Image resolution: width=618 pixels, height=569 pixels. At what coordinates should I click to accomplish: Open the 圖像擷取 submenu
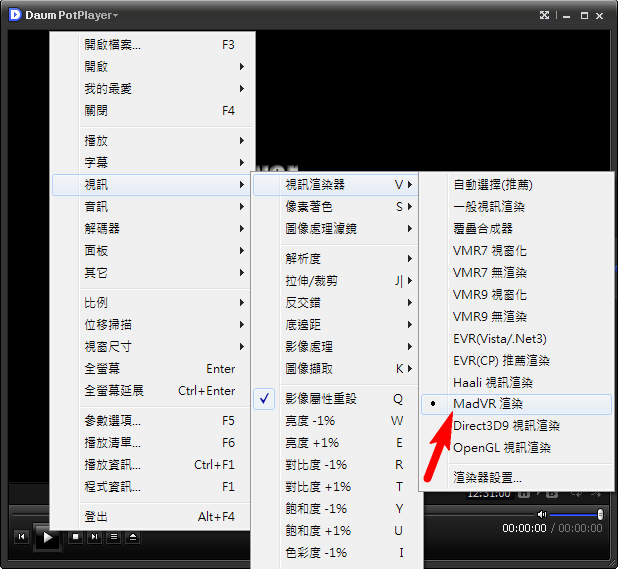(335, 369)
